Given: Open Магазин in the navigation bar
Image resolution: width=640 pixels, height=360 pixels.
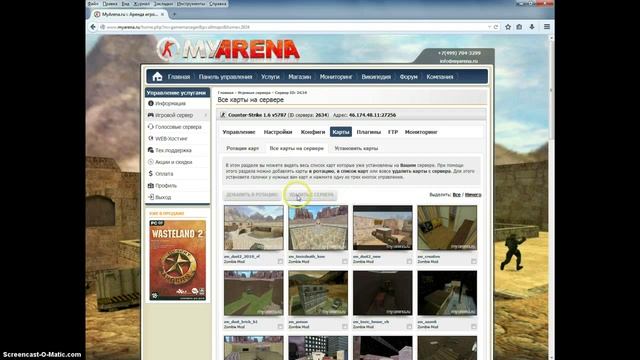Looking at the screenshot, I should coord(300,77).
